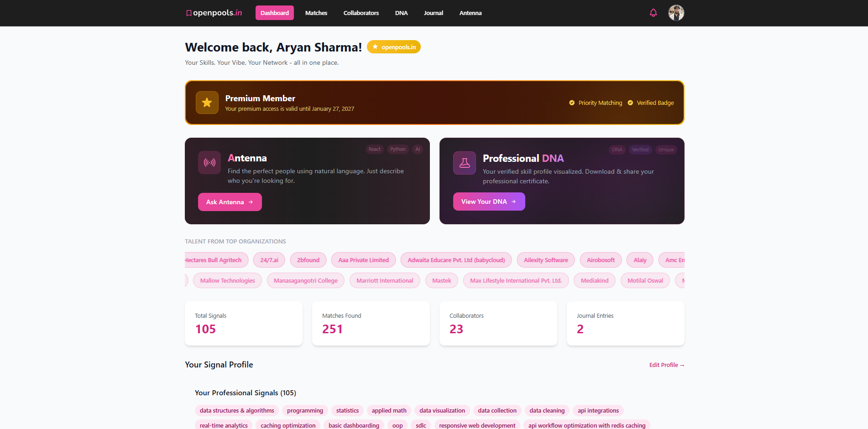Select the 2bfound organization chip
868x429 pixels.
(309, 260)
